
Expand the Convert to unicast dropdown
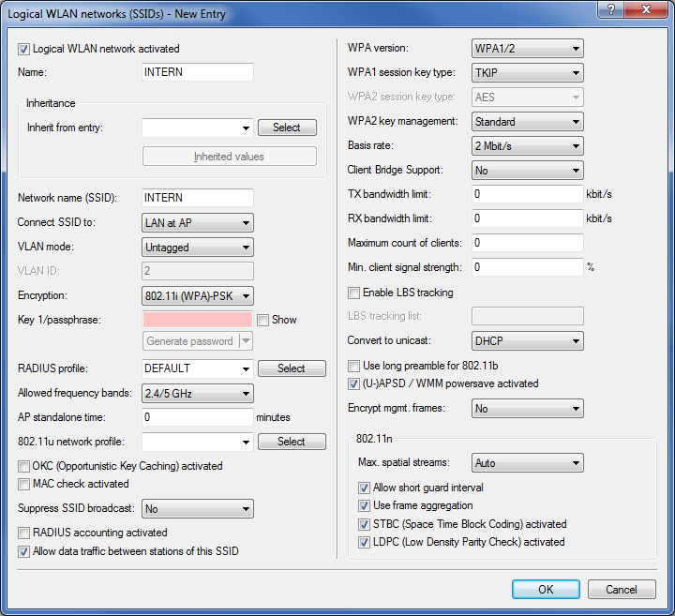coord(528,340)
